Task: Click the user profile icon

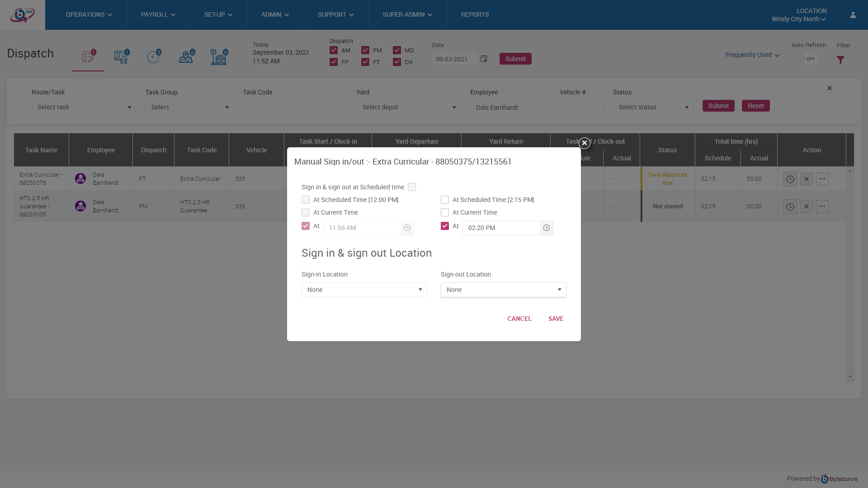Action: [x=853, y=15]
